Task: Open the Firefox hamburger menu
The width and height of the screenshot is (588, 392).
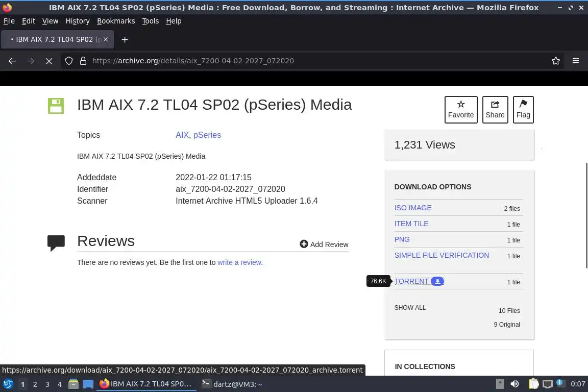Action: (576, 61)
